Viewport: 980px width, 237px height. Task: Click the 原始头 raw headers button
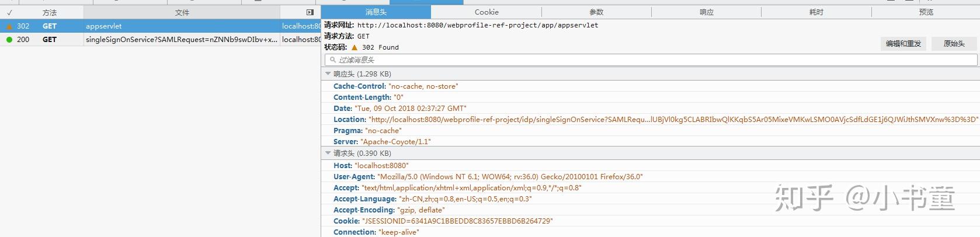coord(954,44)
